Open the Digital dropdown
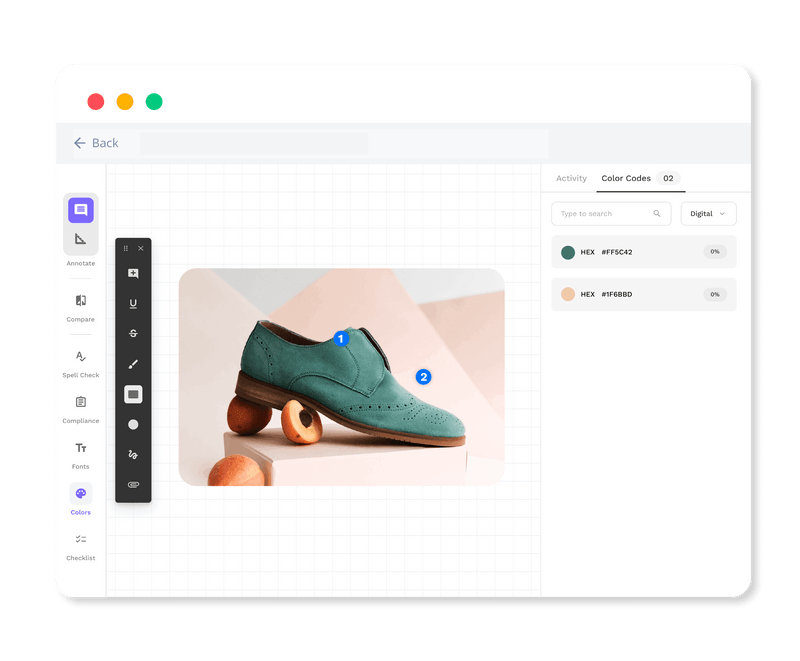Viewport: 800px width, 661px height. coord(708,213)
